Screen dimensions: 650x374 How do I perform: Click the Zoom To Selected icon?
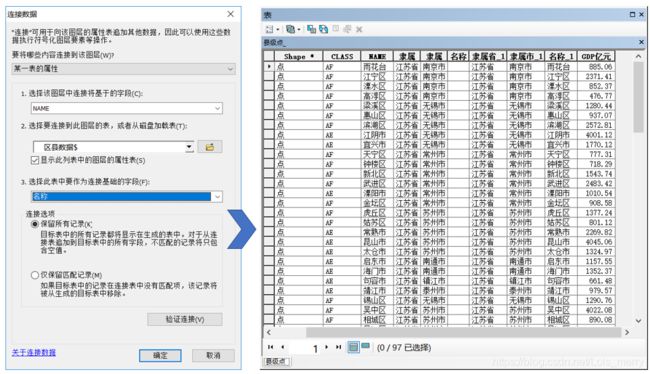pyautogui.click(x=347, y=29)
